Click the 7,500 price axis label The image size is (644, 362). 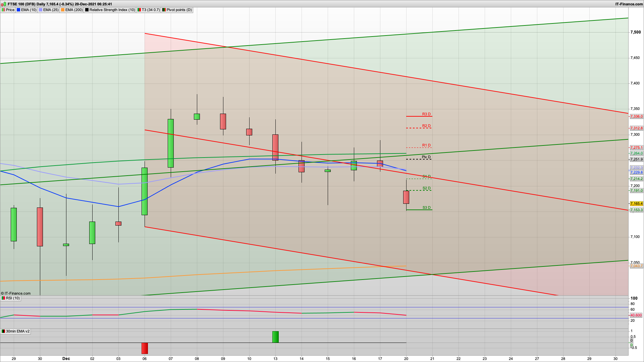636,32
